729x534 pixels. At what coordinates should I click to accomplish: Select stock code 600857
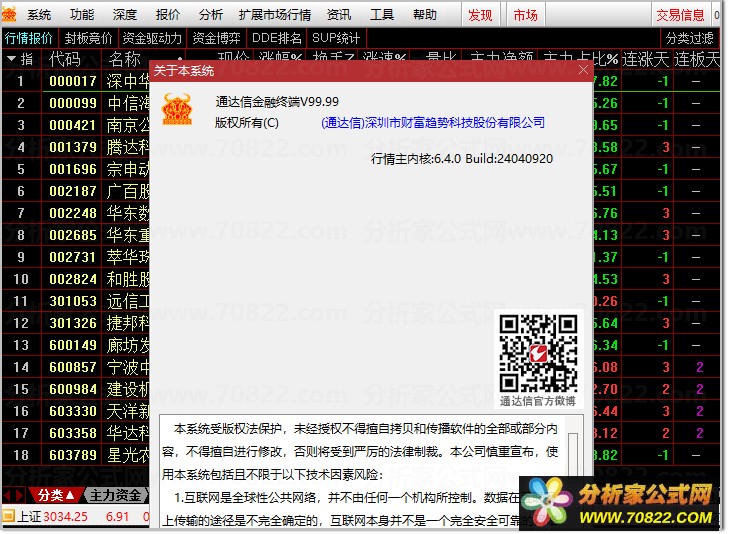pos(73,367)
